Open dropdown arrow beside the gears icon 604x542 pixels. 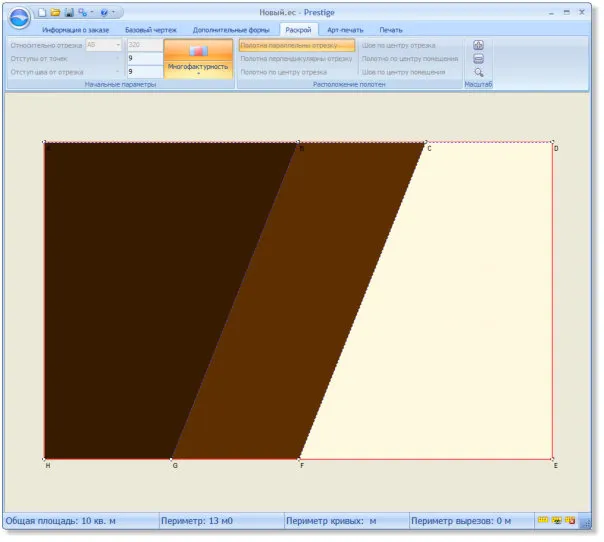point(92,12)
